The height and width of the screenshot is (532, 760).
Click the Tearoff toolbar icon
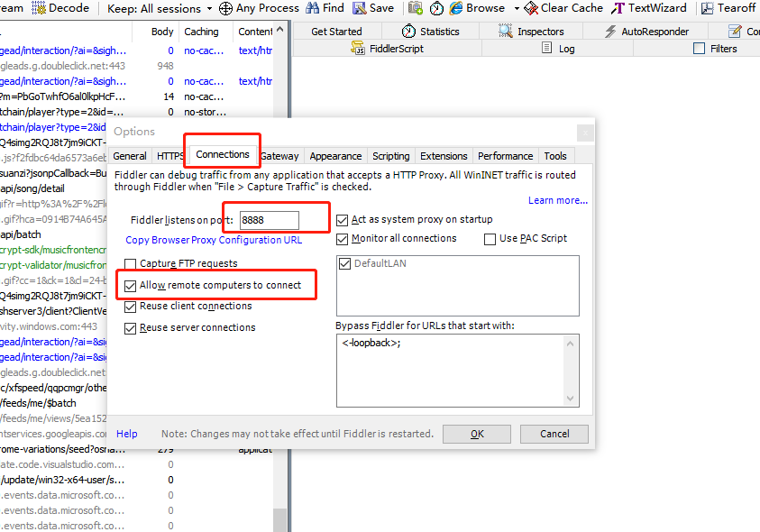point(707,8)
